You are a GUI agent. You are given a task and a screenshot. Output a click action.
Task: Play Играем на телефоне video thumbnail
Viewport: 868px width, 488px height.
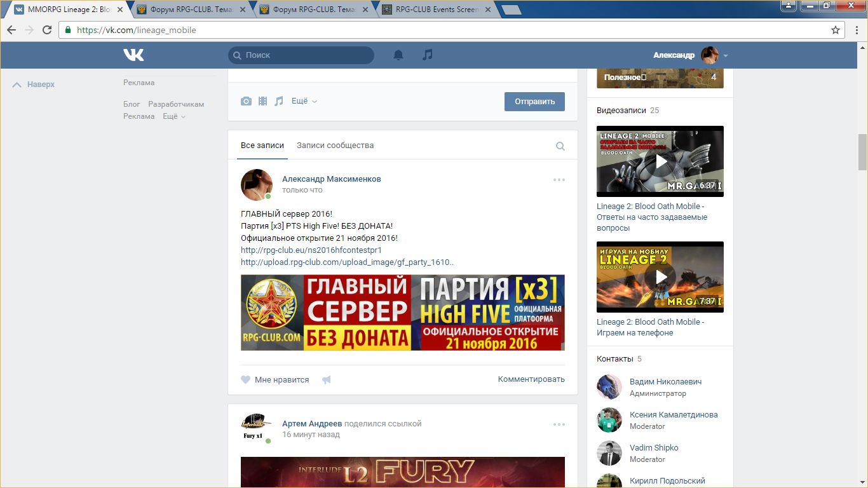click(x=660, y=277)
